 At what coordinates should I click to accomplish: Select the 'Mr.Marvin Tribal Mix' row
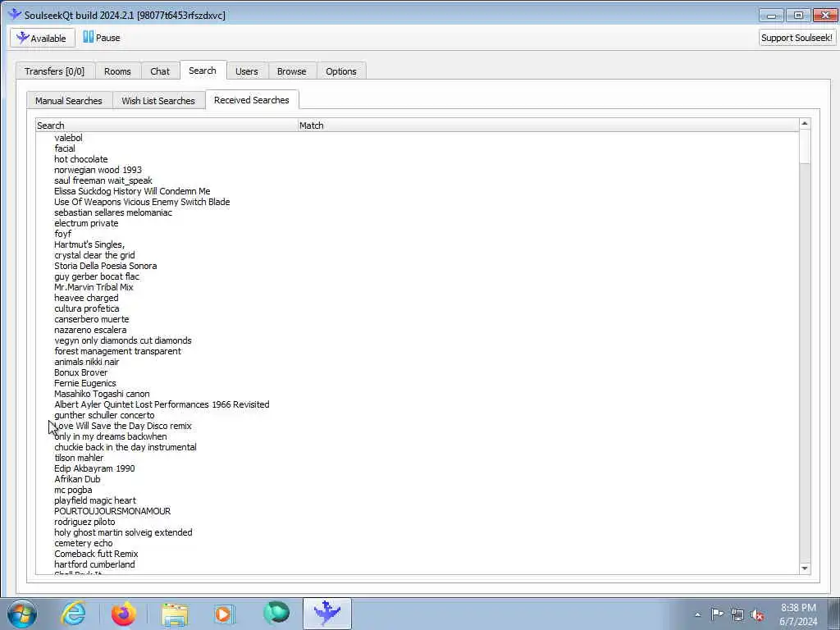pyautogui.click(x=94, y=287)
